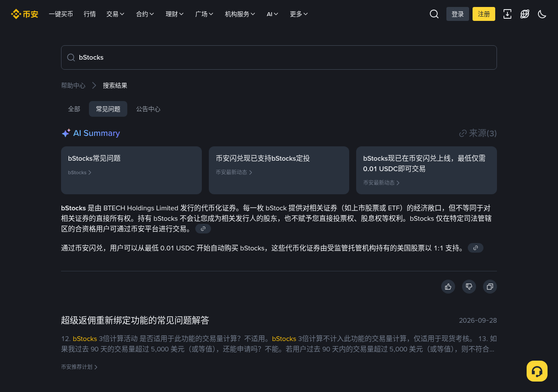Open 币安最新动态 link in the 定投 card
Viewport: 558px width, 392px height.
tap(234, 172)
